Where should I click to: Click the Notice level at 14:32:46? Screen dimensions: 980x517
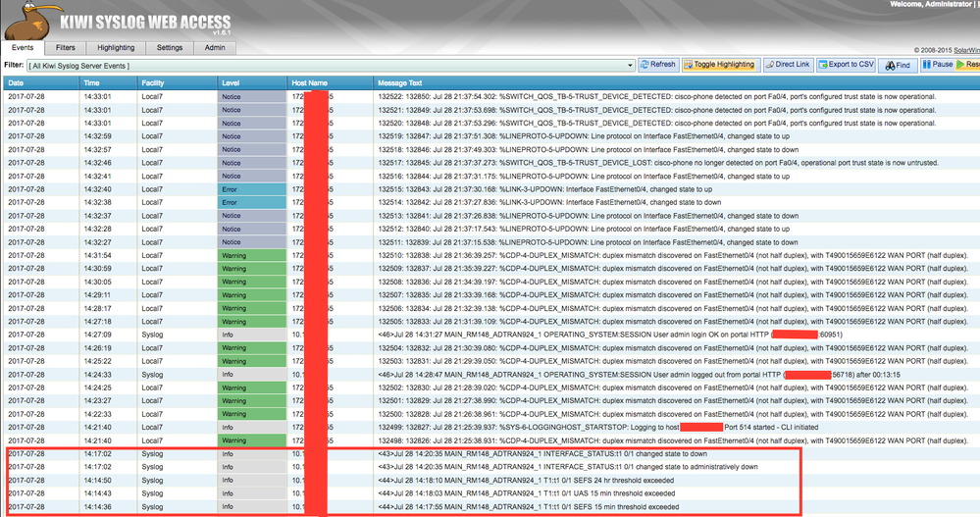(252, 163)
